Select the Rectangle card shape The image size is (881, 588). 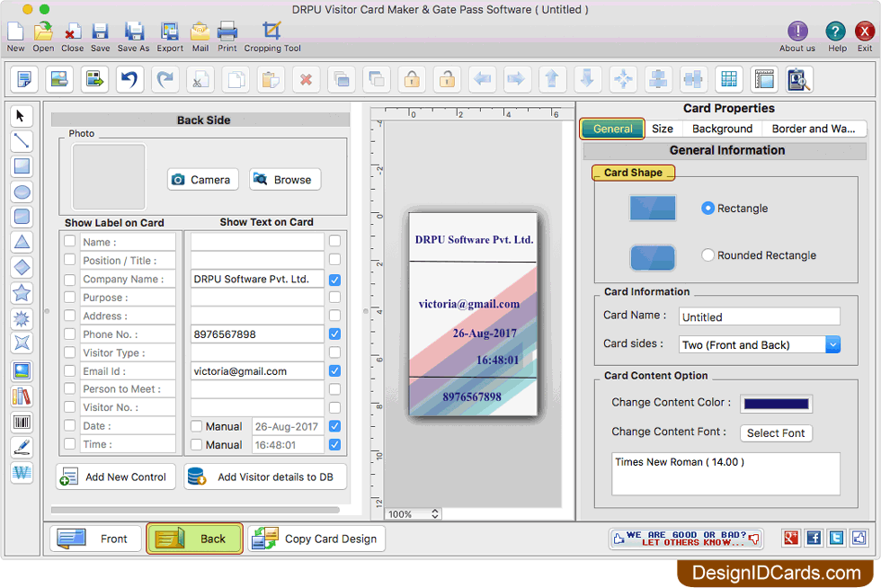pyautogui.click(x=708, y=208)
